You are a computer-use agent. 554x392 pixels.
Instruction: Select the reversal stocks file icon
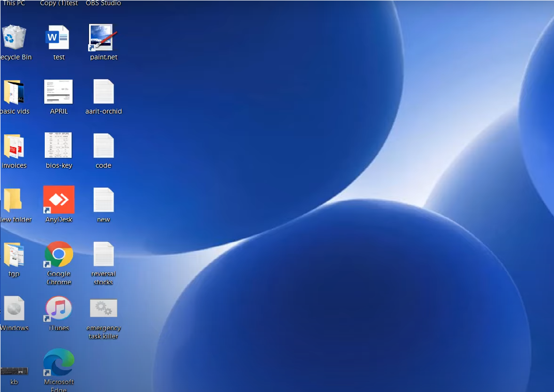[104, 254]
